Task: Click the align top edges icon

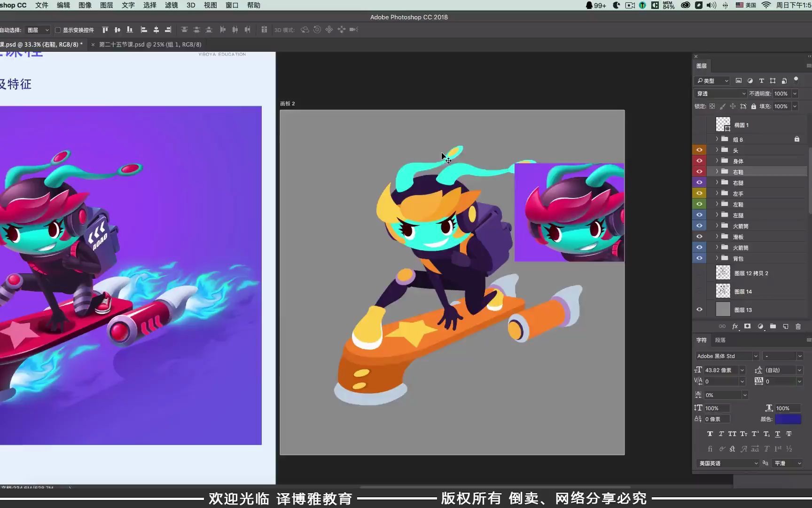Action: click(105, 30)
